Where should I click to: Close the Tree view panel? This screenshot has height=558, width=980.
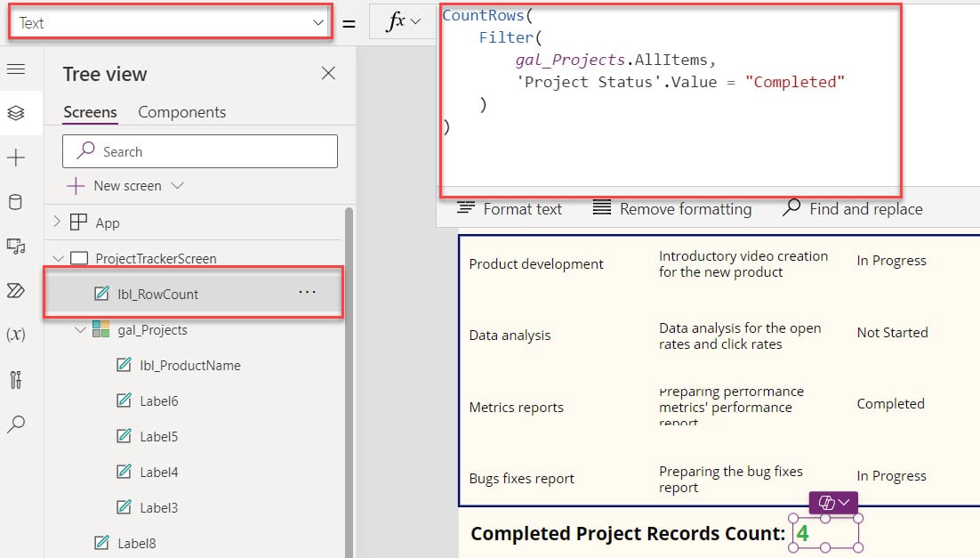click(328, 73)
